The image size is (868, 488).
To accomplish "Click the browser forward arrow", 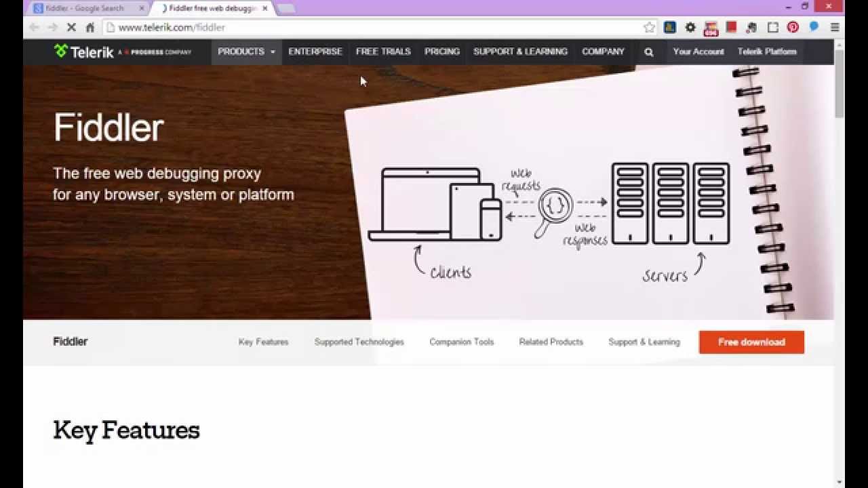I will pos(53,28).
